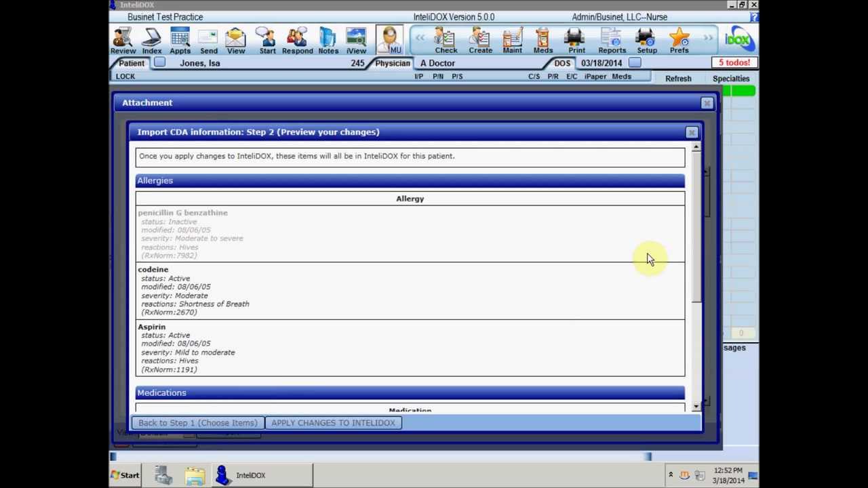Click the Send envelope icon
The height and width of the screenshot is (488, 868).
tap(209, 41)
